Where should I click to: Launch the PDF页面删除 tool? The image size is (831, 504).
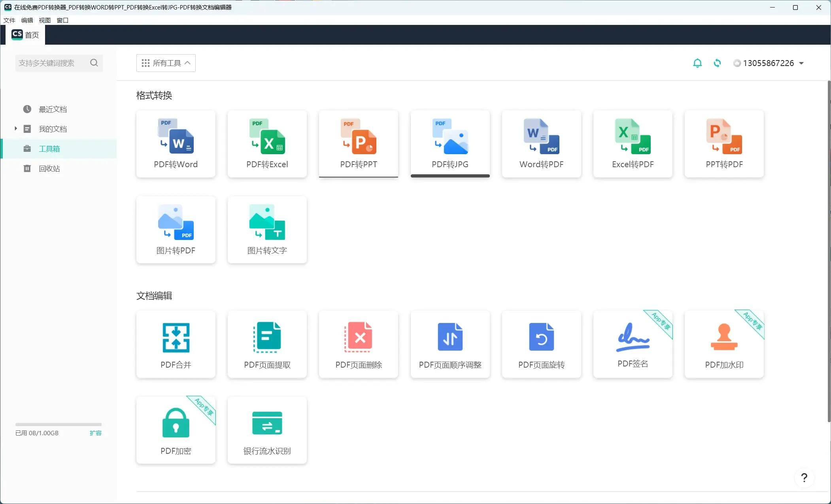(x=358, y=344)
